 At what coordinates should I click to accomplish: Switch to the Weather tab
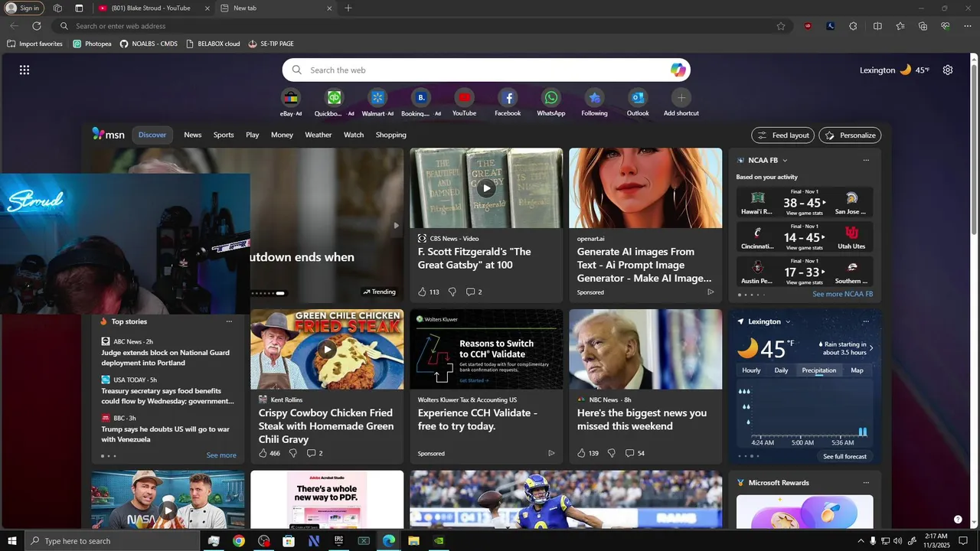coord(318,135)
